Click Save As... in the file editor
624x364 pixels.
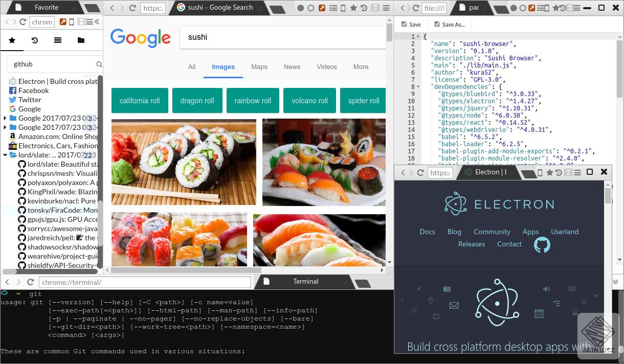pyautogui.click(x=449, y=25)
